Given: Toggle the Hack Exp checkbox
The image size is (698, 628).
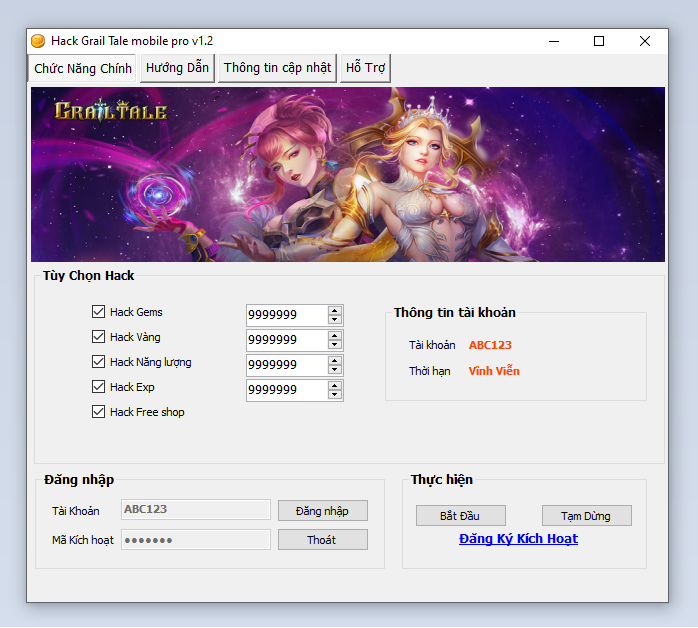Looking at the screenshot, I should point(98,387).
